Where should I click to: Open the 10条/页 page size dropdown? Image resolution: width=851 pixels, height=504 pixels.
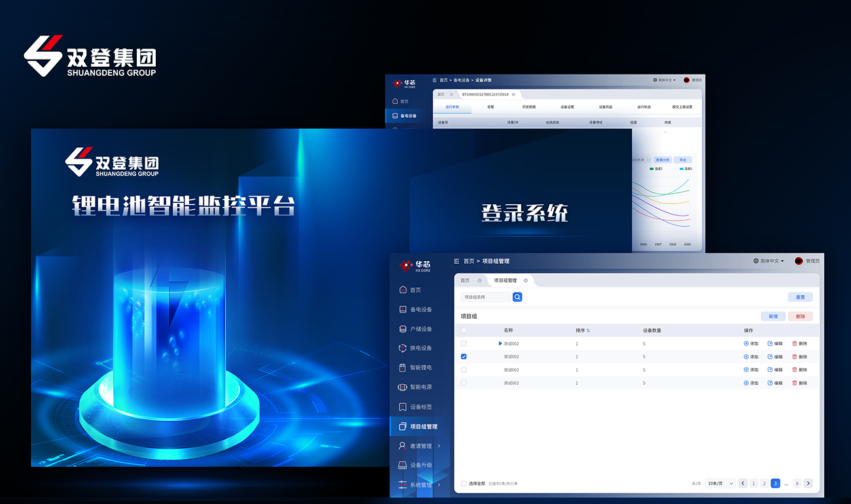click(x=721, y=484)
